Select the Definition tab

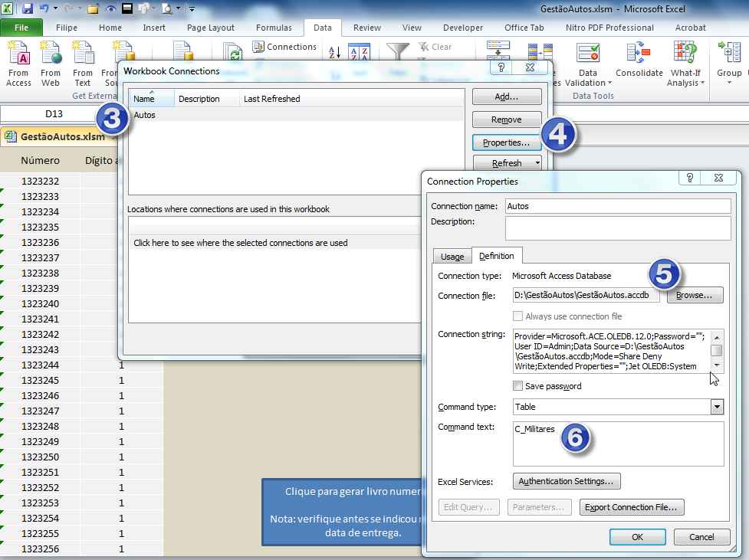point(497,256)
